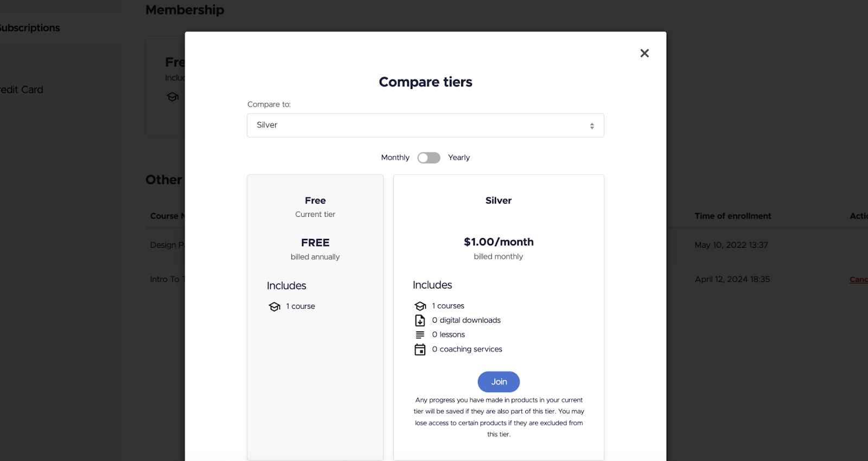Click the digital downloads file icon
This screenshot has width=868, height=461.
pyautogui.click(x=420, y=321)
